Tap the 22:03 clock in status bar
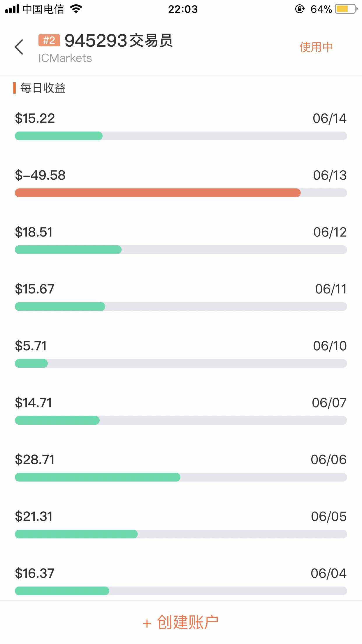The width and height of the screenshot is (362, 644). pyautogui.click(x=183, y=9)
